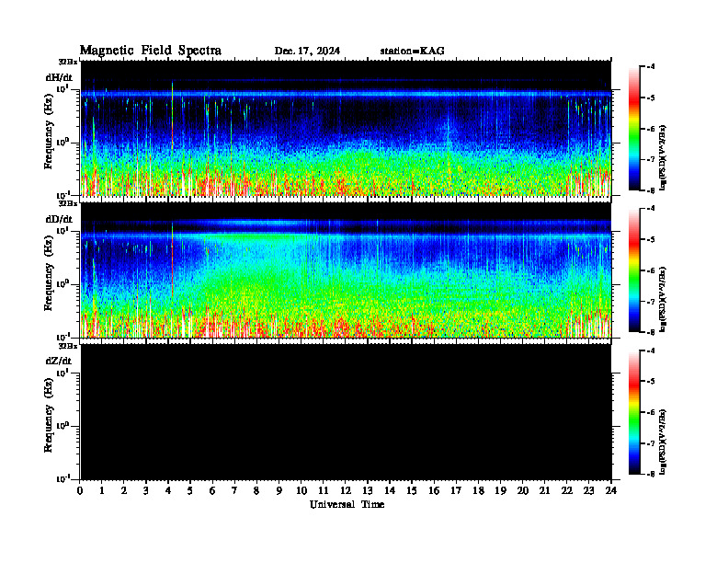Click the dD/dt panel color bar
728x563 pixels.
pyautogui.click(x=634, y=270)
